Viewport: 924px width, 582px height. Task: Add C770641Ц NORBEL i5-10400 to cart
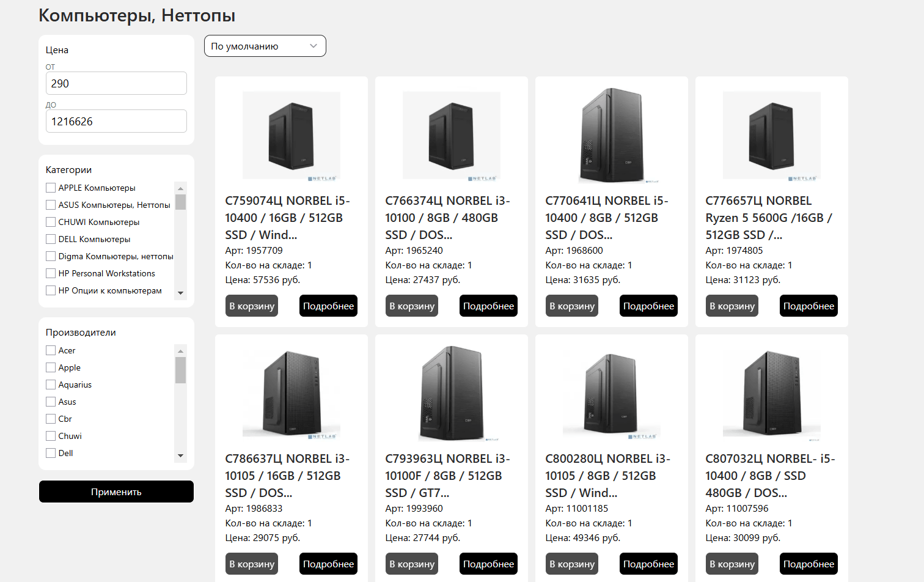click(x=572, y=306)
